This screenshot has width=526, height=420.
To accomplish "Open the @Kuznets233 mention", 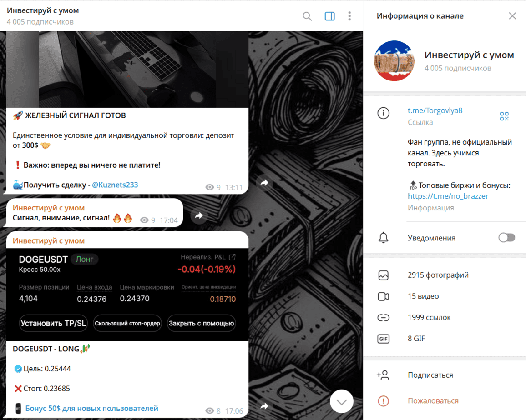I will pyautogui.click(x=115, y=185).
